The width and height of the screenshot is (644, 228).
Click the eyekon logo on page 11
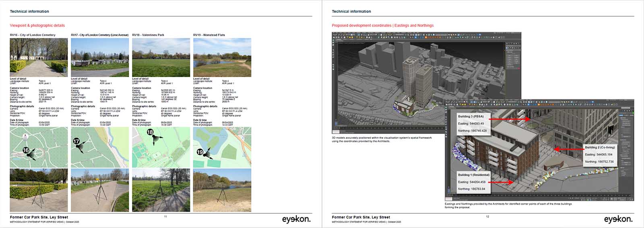coord(296,219)
